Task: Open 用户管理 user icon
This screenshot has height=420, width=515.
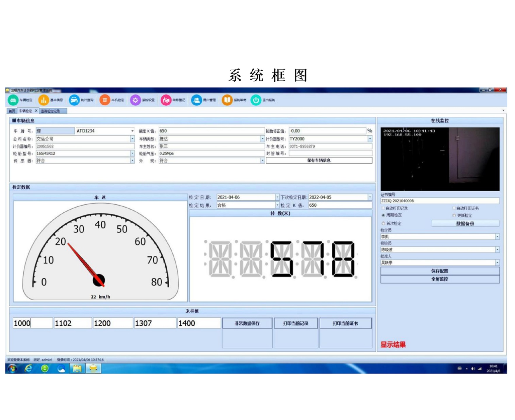Action: 196,100
